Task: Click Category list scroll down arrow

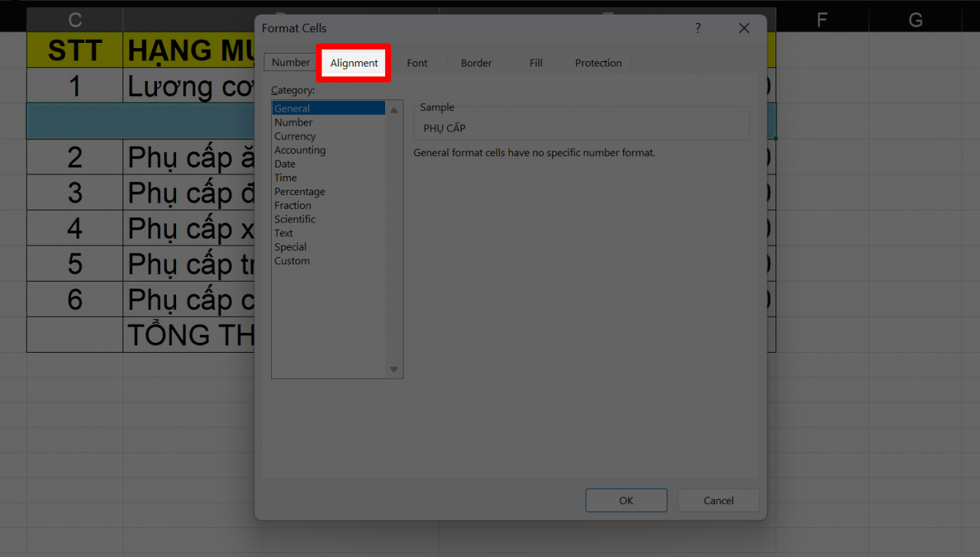Action: coord(394,370)
